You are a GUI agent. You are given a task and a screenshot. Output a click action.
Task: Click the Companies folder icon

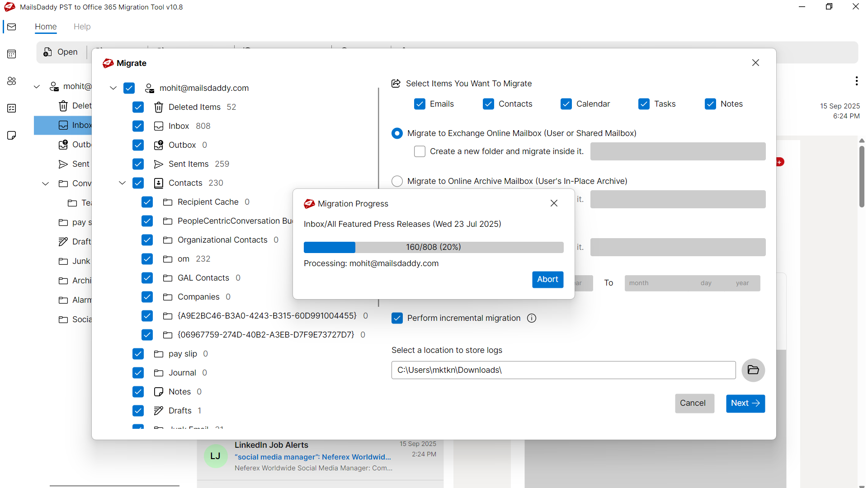click(168, 297)
